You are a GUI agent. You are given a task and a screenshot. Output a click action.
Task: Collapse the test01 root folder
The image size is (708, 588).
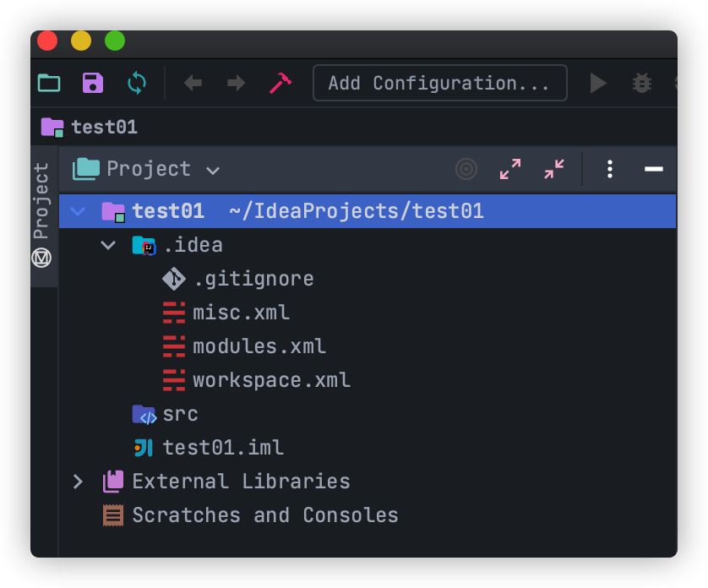tap(78, 211)
